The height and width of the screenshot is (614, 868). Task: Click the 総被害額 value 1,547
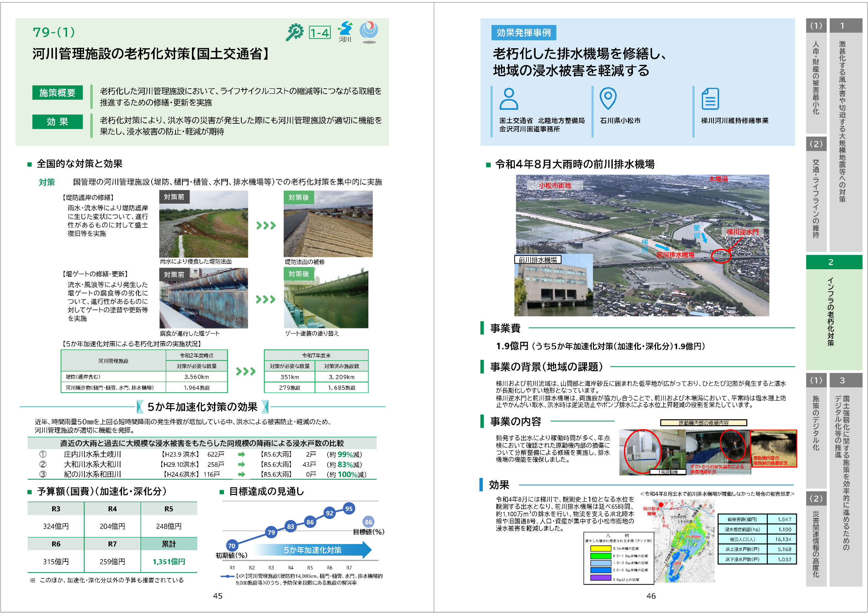click(x=785, y=519)
